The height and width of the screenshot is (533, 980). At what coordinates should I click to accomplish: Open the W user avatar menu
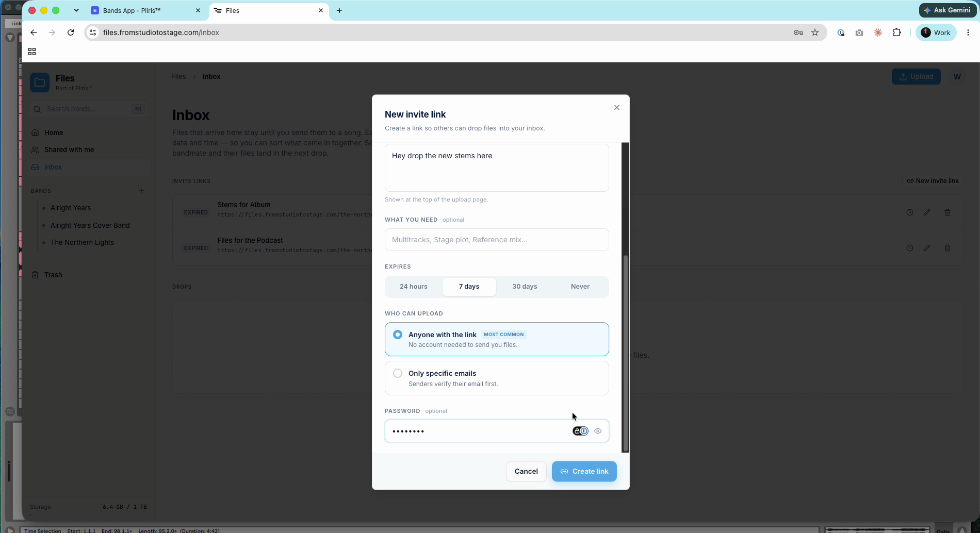click(x=957, y=77)
